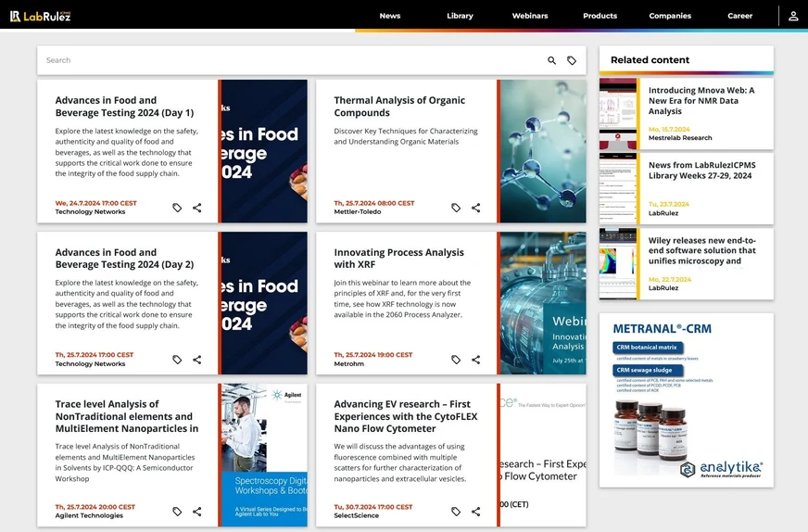Viewport: 808px width, 532px height.
Task: Click the search magnifier icon
Action: 551,60
